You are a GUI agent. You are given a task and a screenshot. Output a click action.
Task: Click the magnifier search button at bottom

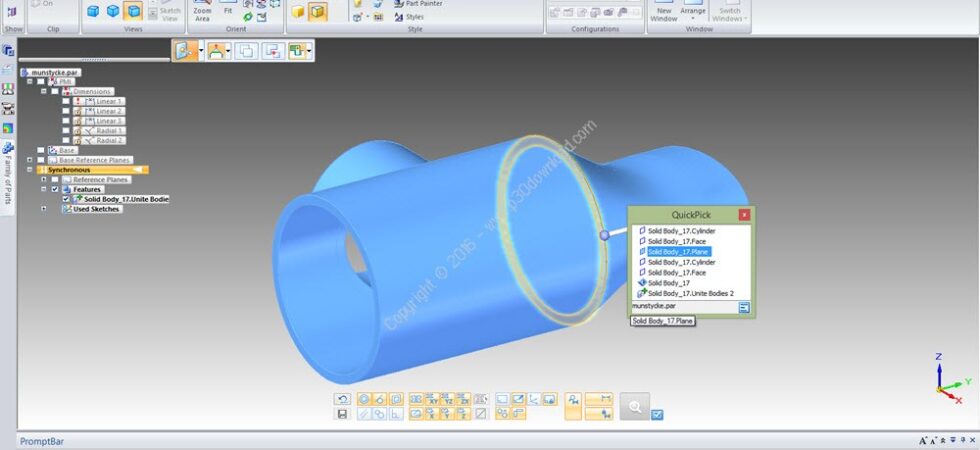click(x=635, y=407)
